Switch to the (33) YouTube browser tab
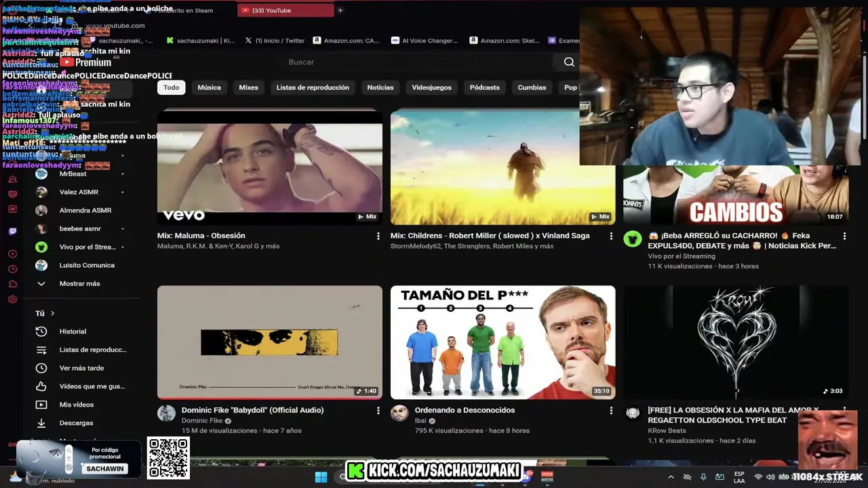868x488 pixels. pyautogui.click(x=285, y=10)
